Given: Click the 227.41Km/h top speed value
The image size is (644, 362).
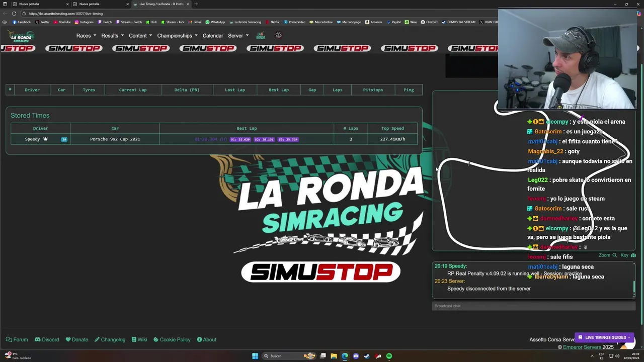Looking at the screenshot, I should click(392, 139).
